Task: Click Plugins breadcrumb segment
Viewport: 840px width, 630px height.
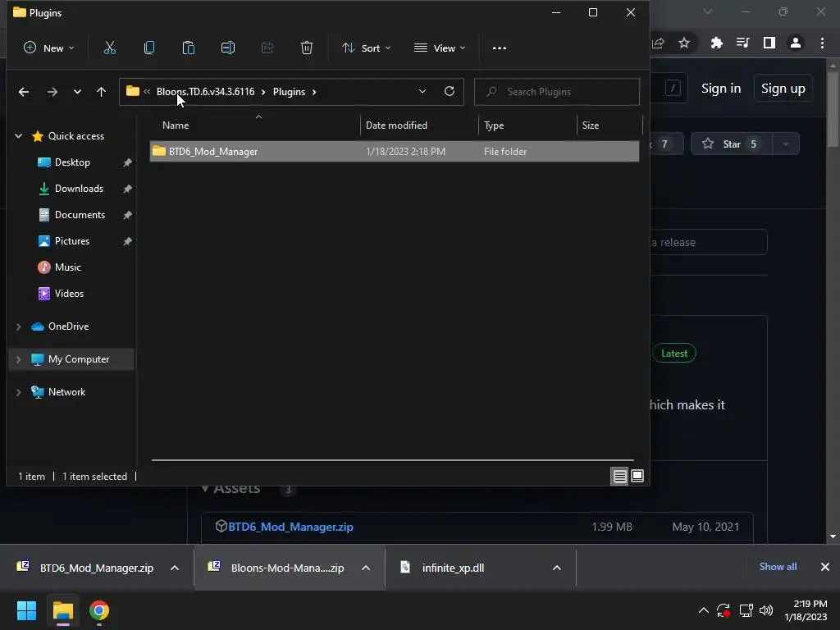Action: [x=289, y=92]
